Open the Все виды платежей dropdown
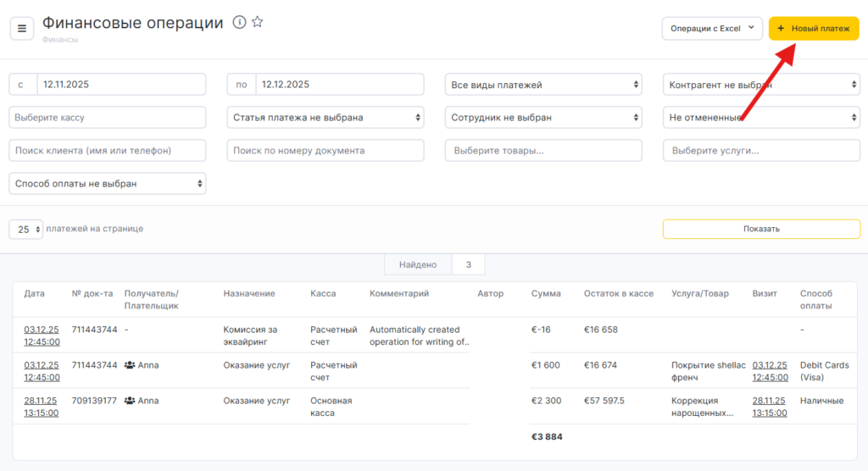The image size is (868, 471). [543, 85]
